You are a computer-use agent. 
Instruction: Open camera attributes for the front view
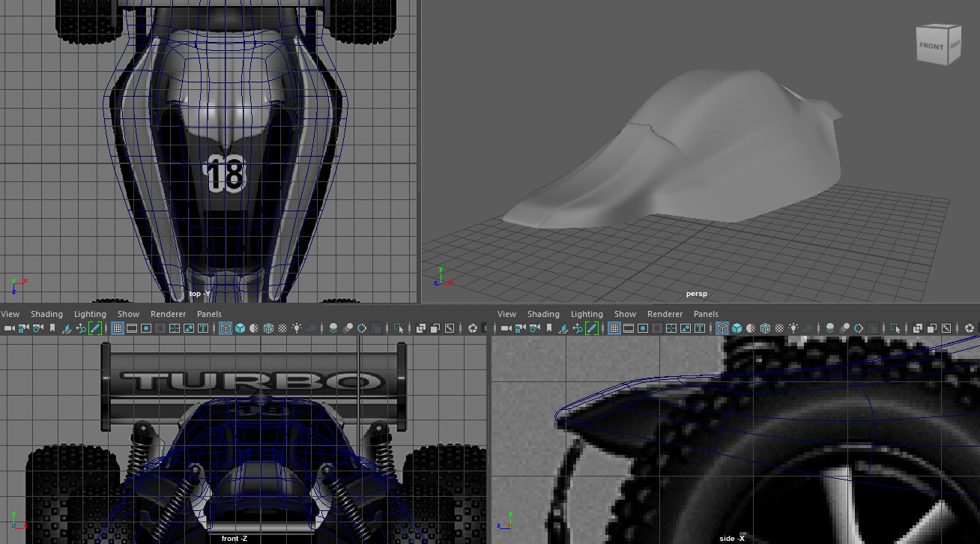36,327
